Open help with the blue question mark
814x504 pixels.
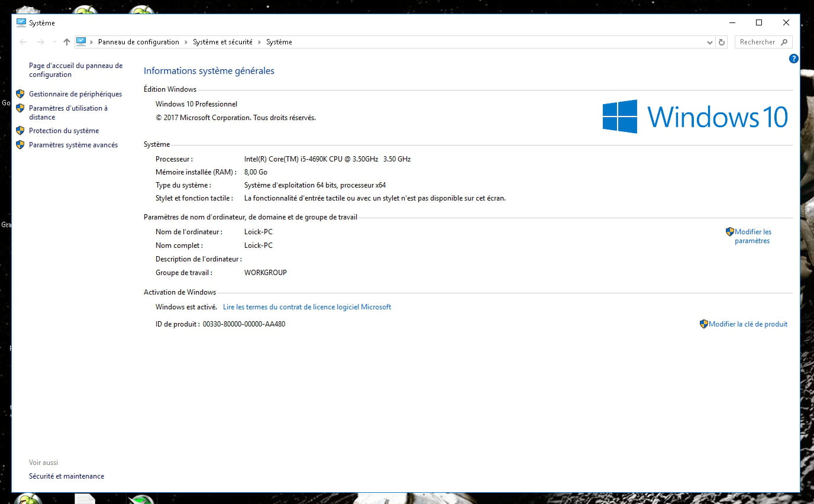(x=794, y=59)
